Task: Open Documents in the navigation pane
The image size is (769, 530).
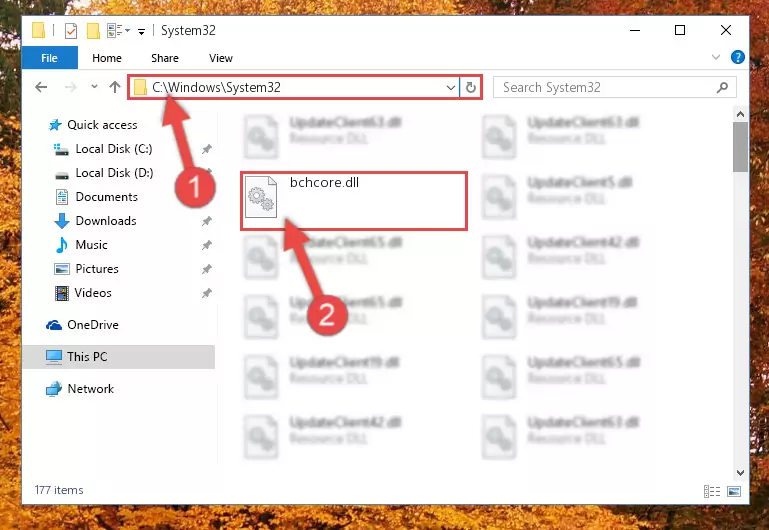Action: pos(106,197)
